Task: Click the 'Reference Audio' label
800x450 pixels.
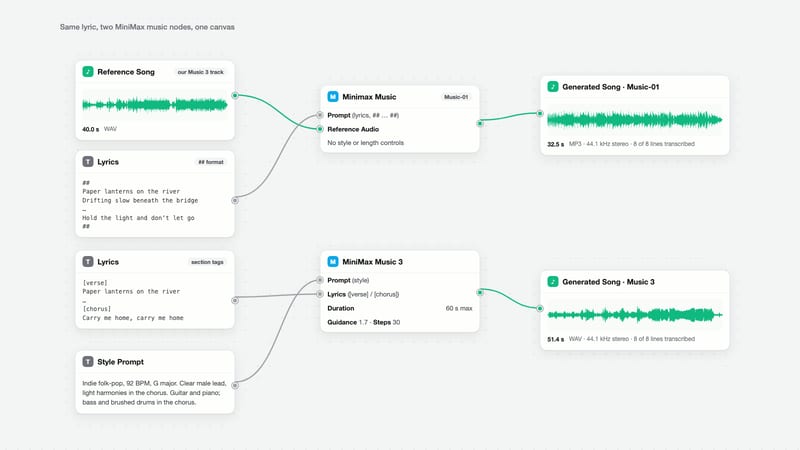Action: 353,129
